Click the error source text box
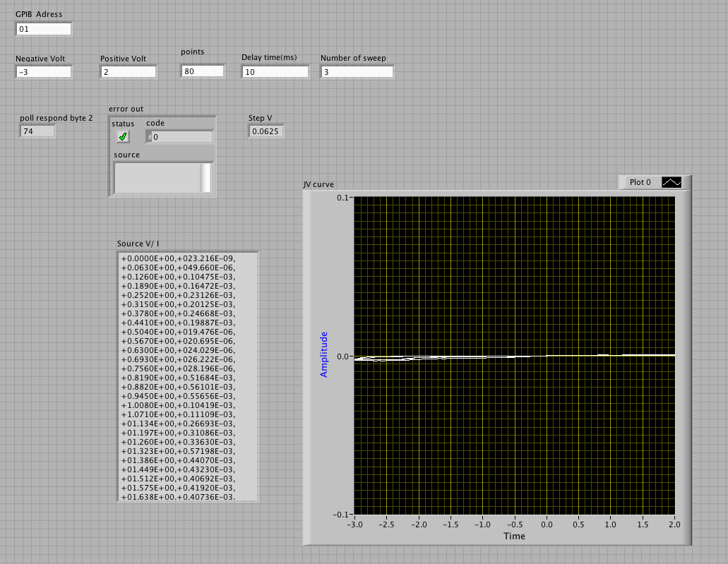This screenshot has width=728, height=564. 158,177
